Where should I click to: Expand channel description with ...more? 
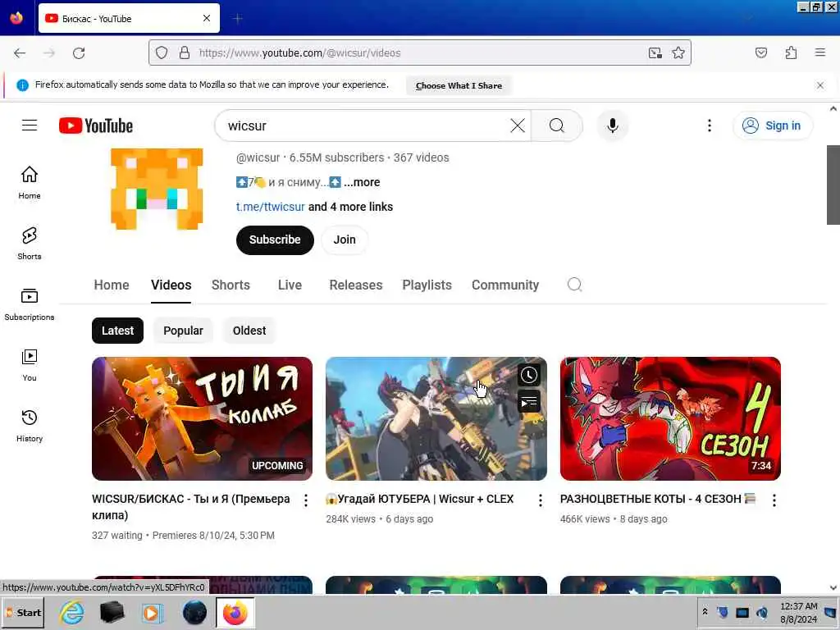[362, 182]
